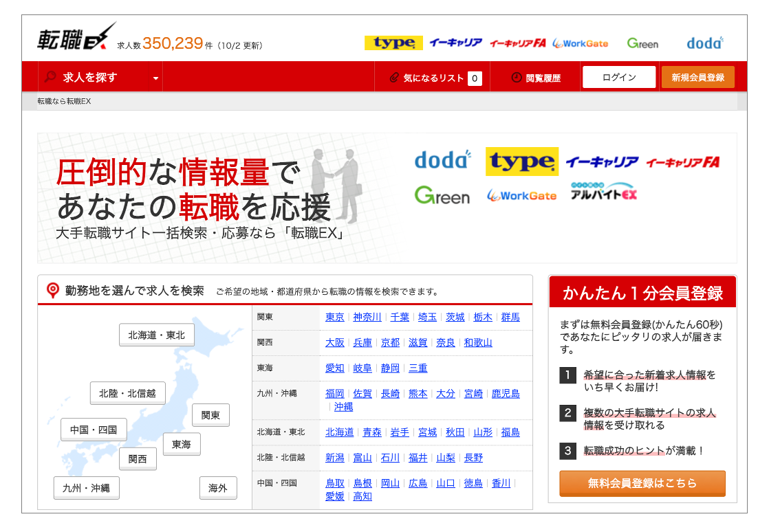Click the Green logo in the banner
The image size is (769, 532).
coord(442,195)
